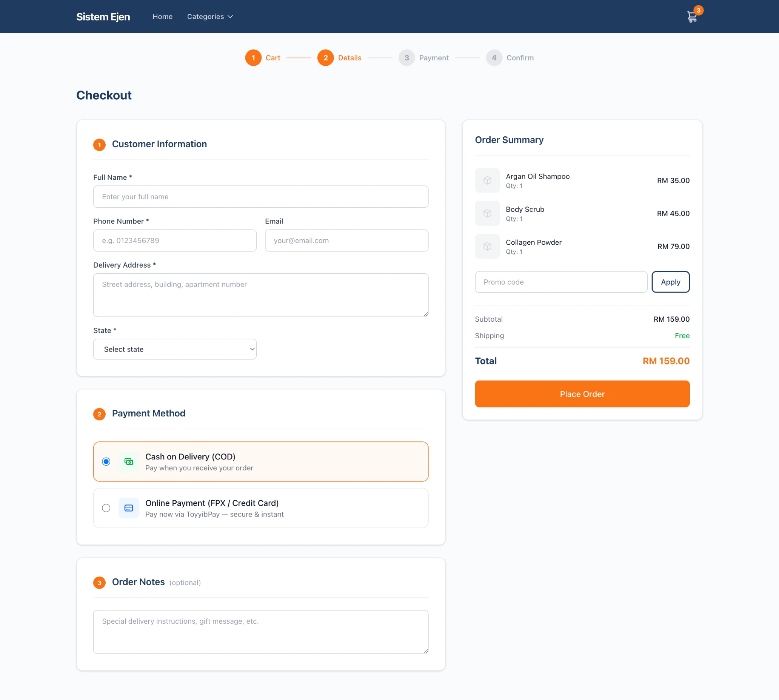This screenshot has height=700, width=779.
Task: Click step 4 Confirm circle
Action: [494, 58]
